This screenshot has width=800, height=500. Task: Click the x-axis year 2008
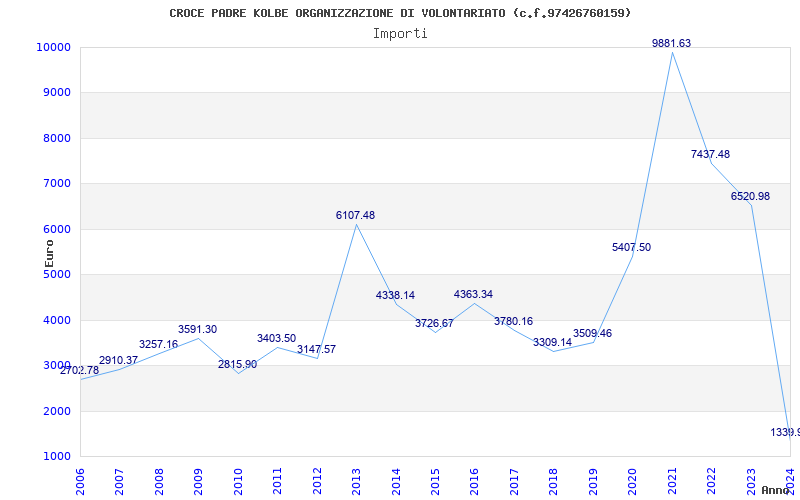pyautogui.click(x=159, y=482)
